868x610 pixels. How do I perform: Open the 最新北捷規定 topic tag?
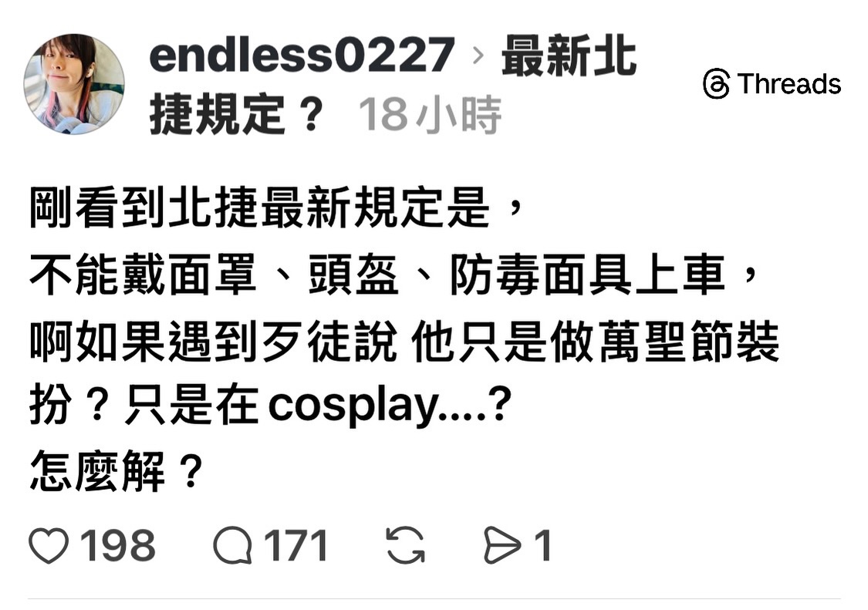coord(393,84)
